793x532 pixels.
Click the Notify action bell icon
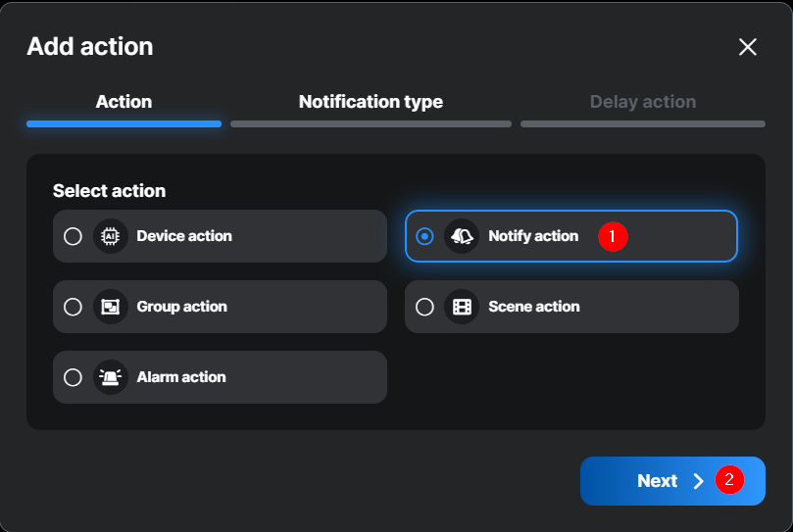click(462, 236)
